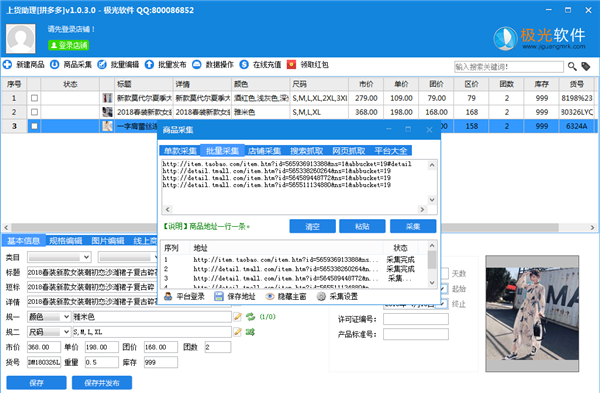Image resolution: width=600 pixels, height=393 pixels.
Task: Click the edit pencil icon for 规一
Action: click(x=238, y=316)
